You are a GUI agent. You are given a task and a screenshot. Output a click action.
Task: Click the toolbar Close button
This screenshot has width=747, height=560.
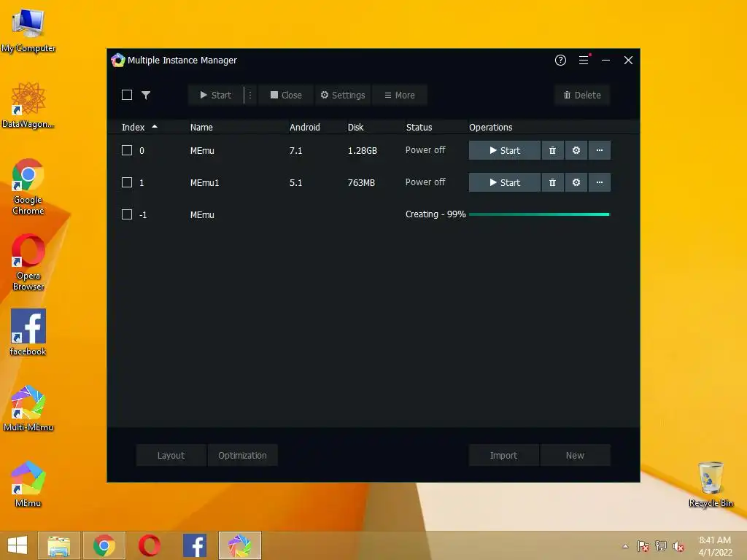[286, 95]
